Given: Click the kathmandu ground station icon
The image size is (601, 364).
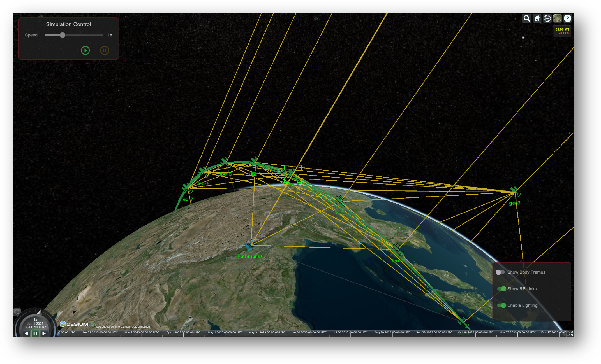Looking at the screenshot, I should (x=249, y=247).
